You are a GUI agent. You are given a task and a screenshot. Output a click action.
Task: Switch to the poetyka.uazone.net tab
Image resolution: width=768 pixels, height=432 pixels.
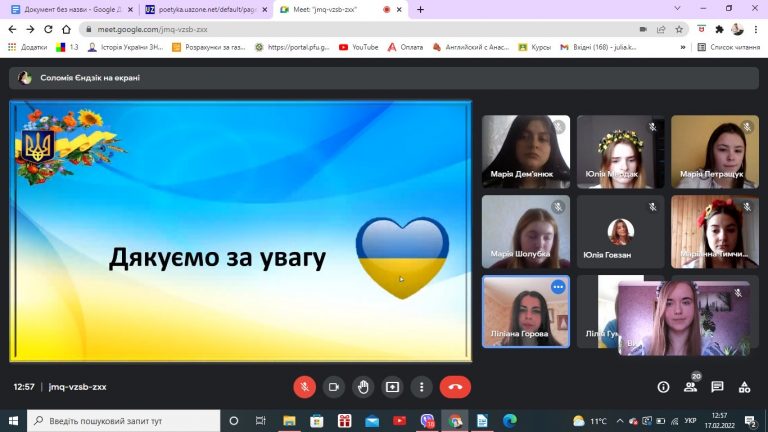coord(208,9)
